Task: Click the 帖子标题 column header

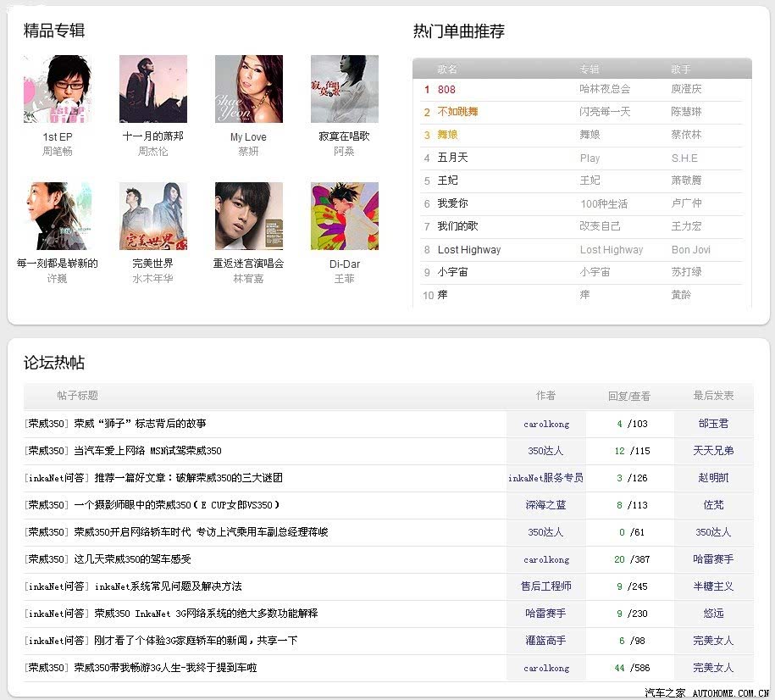Action: point(78,395)
